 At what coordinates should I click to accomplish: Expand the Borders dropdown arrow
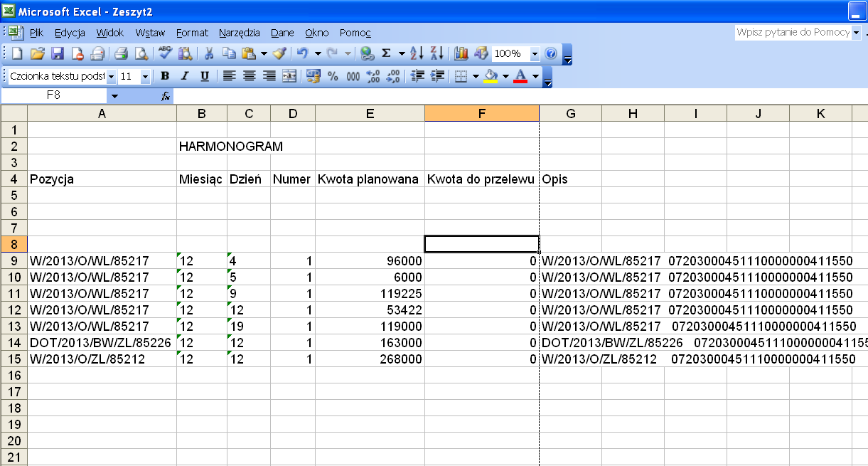475,76
